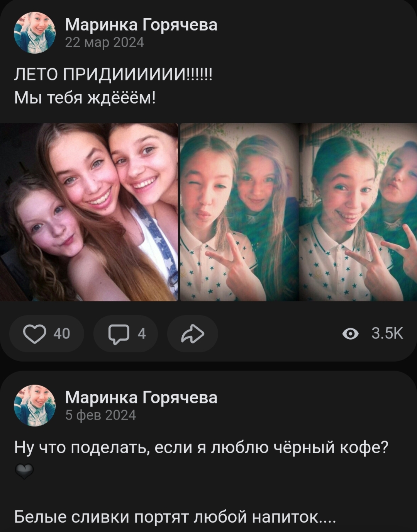This screenshot has height=532, width=417.
Task: Tap the ЛЕТО ПРИДИИИИИИ post text
Action: point(113,73)
